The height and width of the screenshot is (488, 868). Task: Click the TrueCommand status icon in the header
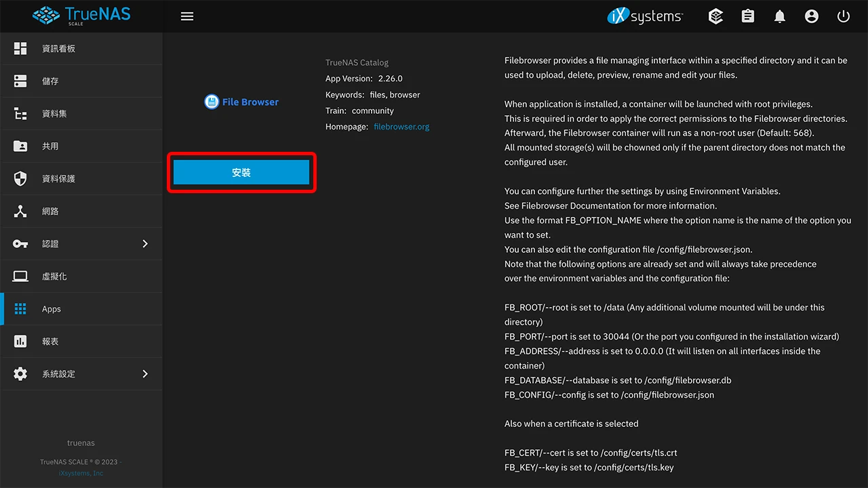click(715, 16)
